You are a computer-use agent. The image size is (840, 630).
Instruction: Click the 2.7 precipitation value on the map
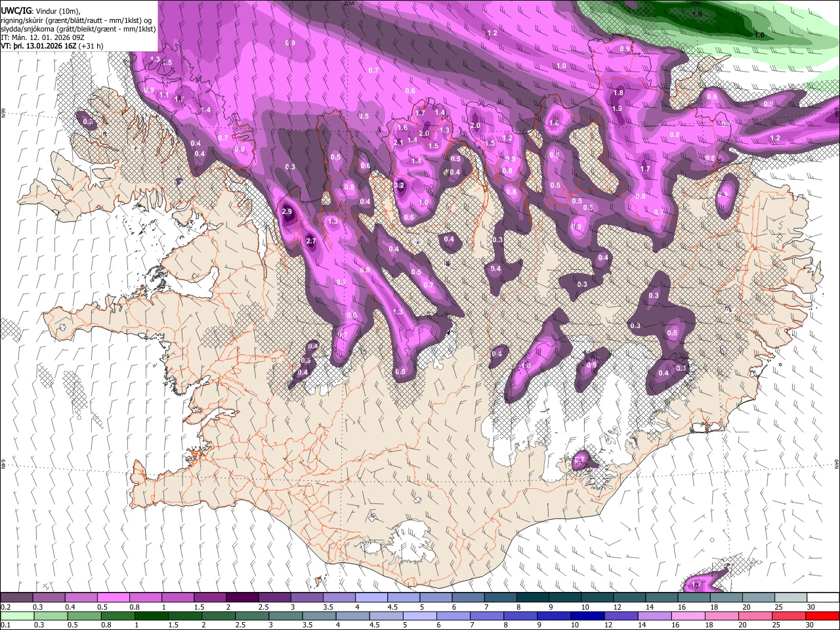point(311,241)
